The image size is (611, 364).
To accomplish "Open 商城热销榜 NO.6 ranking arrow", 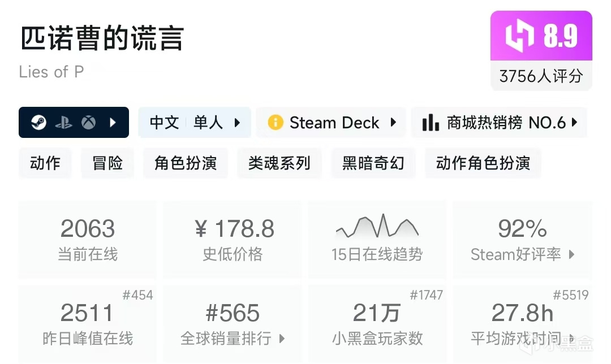I will (x=575, y=123).
